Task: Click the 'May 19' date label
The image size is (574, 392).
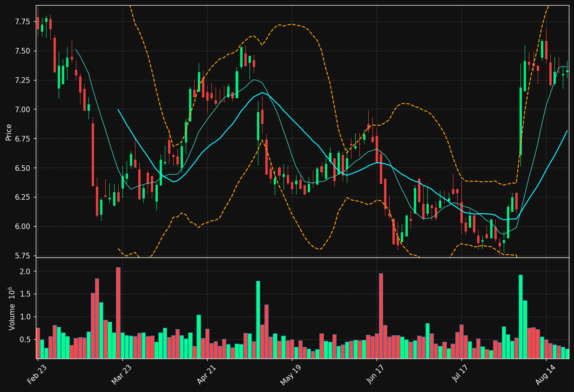Action: 291,375
